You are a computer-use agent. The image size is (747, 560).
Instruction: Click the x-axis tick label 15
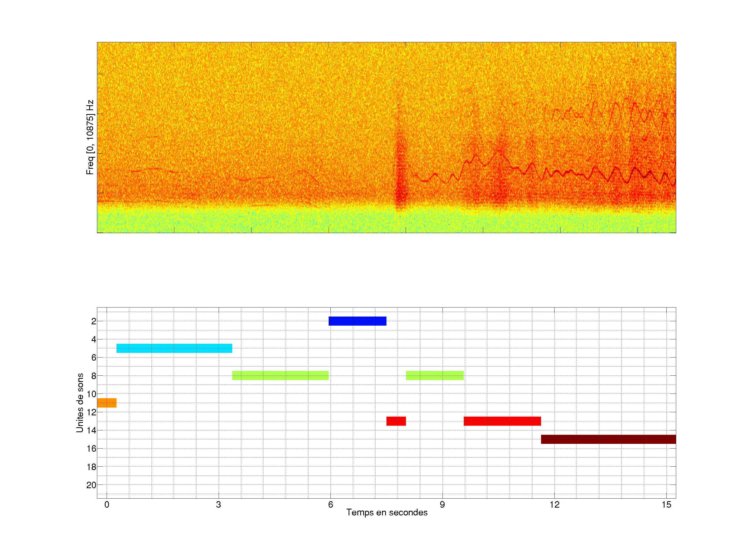tap(666, 505)
